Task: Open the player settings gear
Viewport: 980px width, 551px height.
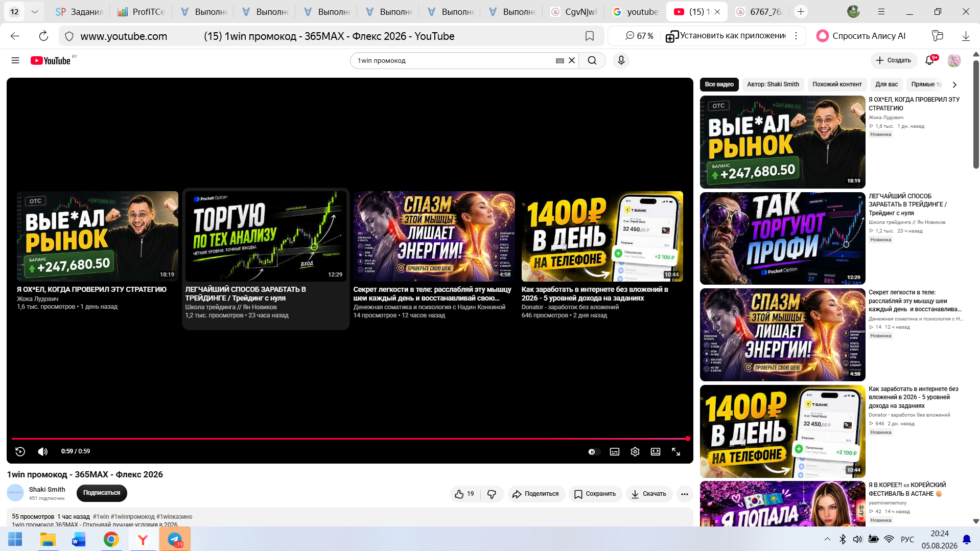Action: pyautogui.click(x=635, y=452)
